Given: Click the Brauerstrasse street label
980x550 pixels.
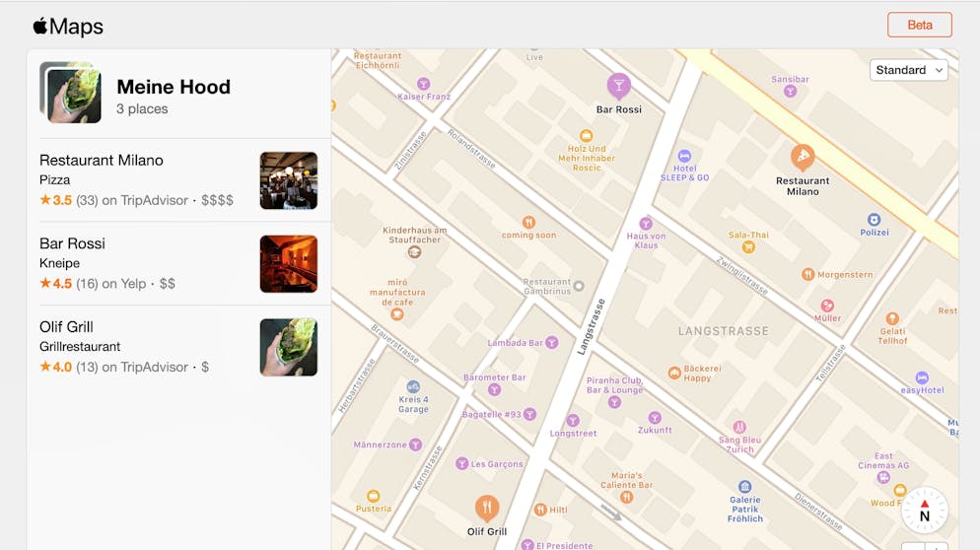Looking at the screenshot, I should tap(395, 343).
